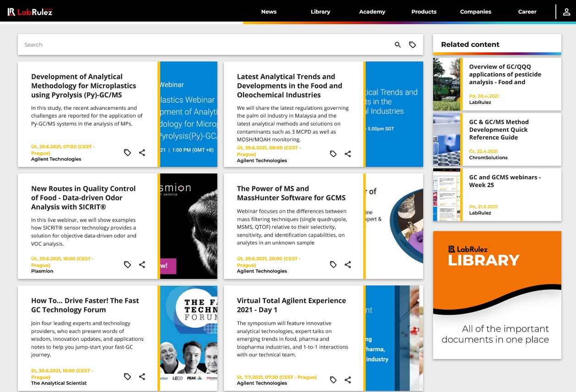The height and width of the screenshot is (392, 576).
Task: Click the date St, 30.6.2021, 16:00 on Fast GC card
Action: (62, 374)
